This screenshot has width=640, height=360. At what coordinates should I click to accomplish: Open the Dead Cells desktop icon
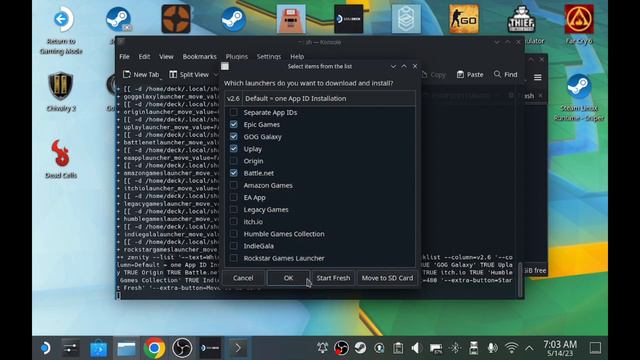pyautogui.click(x=61, y=158)
